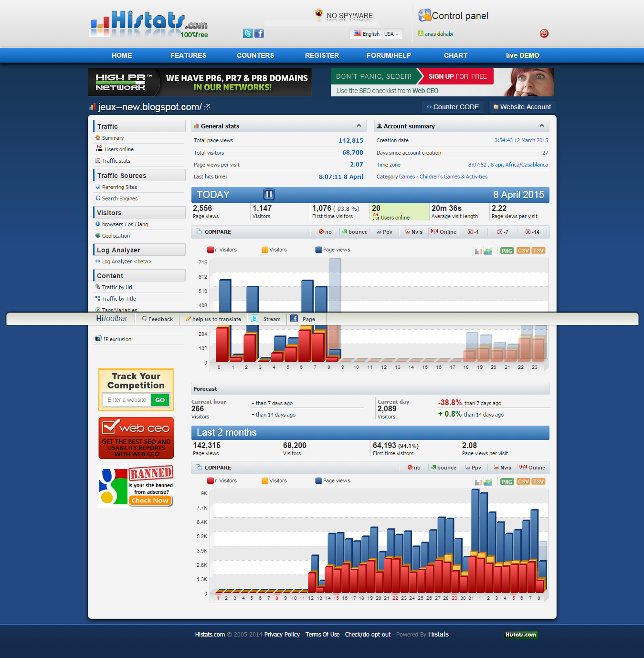Toggle red n Visitors legend swatch on today chart
The width and height of the screenshot is (644, 658).
coord(211,250)
